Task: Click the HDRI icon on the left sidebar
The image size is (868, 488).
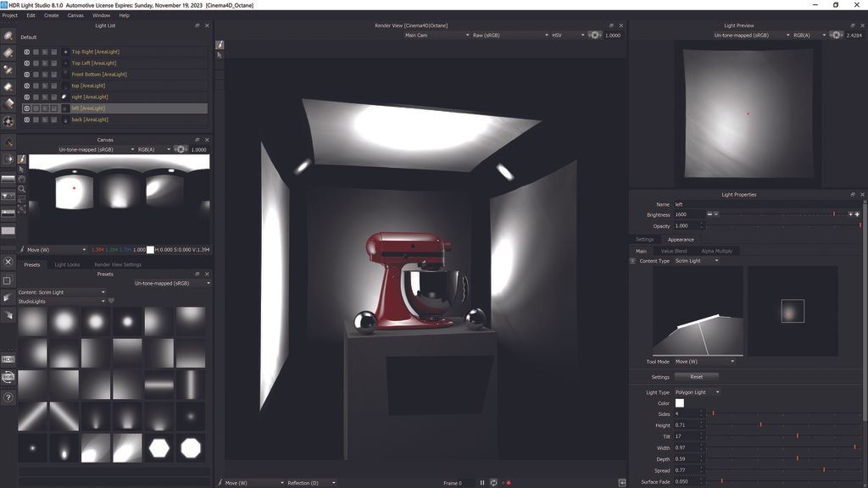Action: click(8, 358)
